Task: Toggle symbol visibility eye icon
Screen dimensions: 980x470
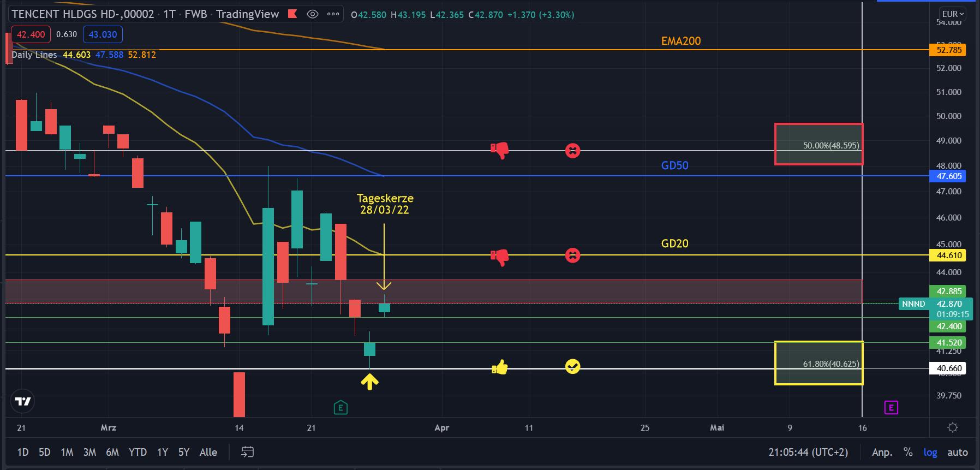Action: point(313,14)
